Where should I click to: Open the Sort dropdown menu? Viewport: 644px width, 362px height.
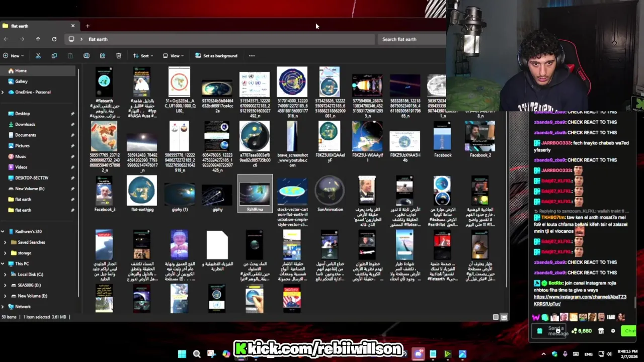[x=143, y=56]
